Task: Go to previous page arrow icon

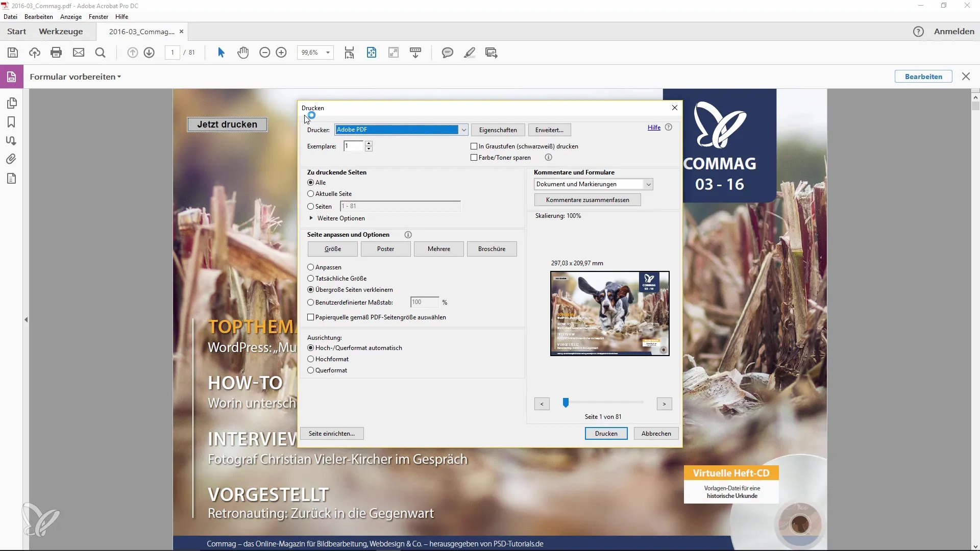Action: tap(132, 53)
